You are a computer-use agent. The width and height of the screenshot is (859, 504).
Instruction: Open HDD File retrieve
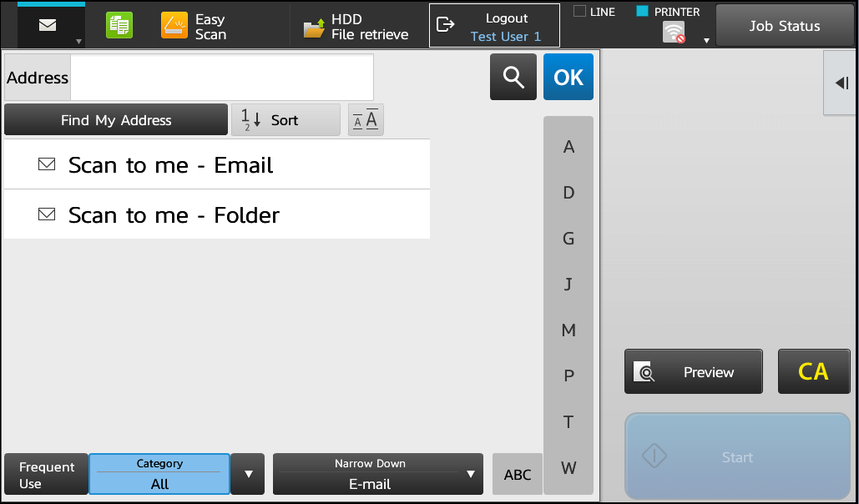tap(357, 25)
